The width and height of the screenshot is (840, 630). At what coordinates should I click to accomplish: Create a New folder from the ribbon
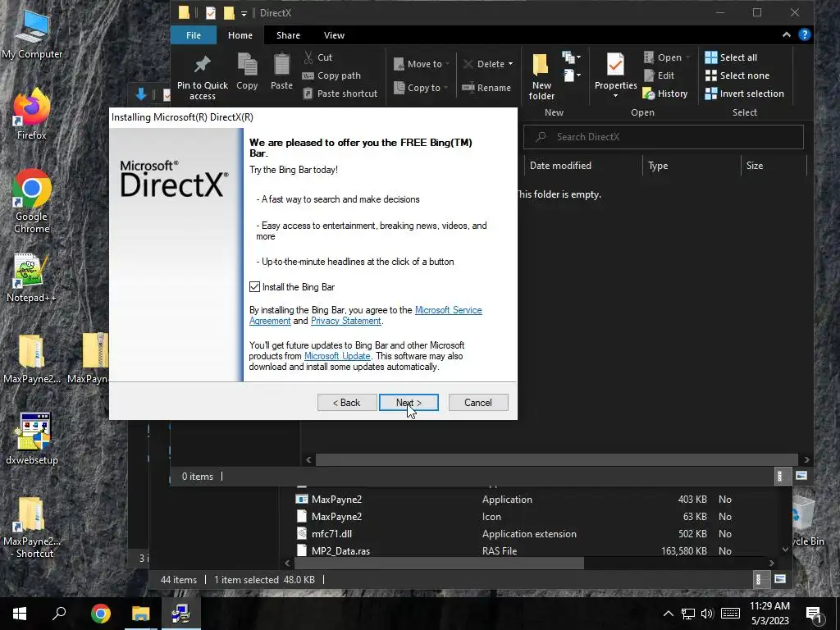pyautogui.click(x=541, y=76)
